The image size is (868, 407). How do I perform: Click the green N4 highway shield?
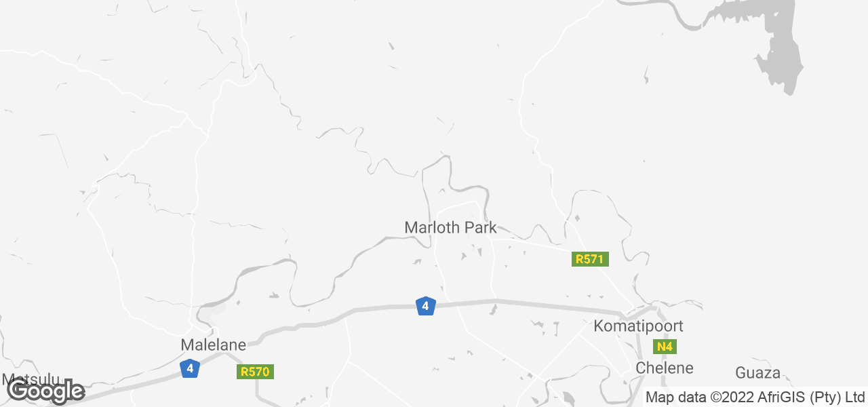[x=665, y=347]
